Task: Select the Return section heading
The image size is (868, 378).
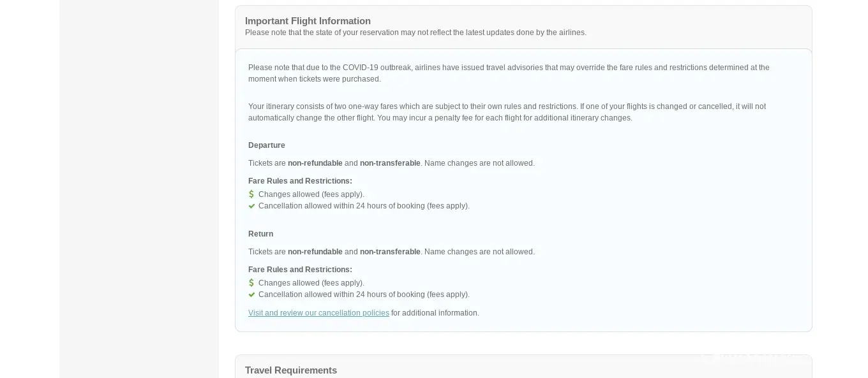Action: [x=260, y=234]
